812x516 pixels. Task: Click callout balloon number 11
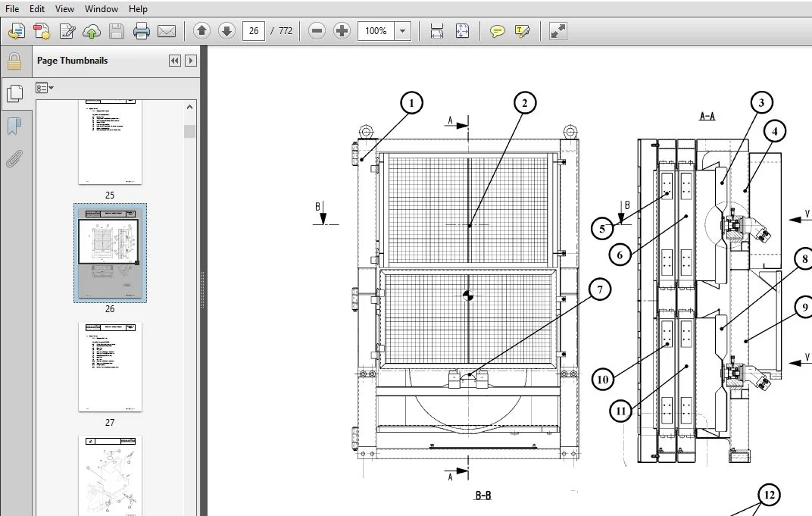(621, 412)
